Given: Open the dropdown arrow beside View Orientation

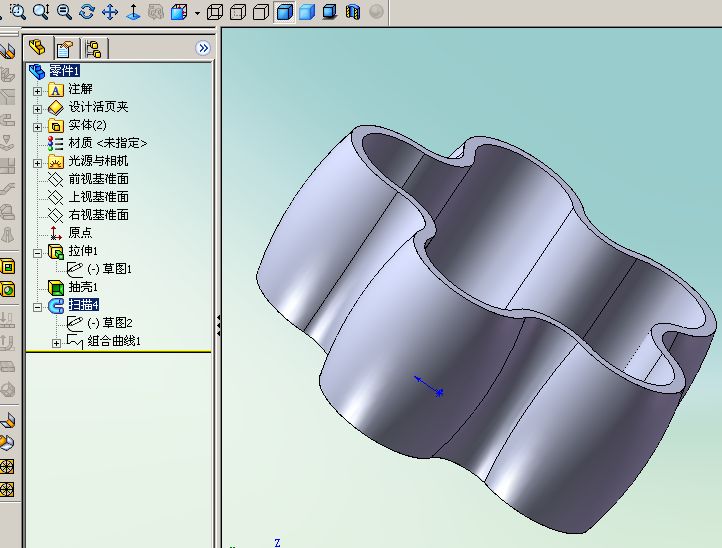Looking at the screenshot, I should [x=197, y=13].
